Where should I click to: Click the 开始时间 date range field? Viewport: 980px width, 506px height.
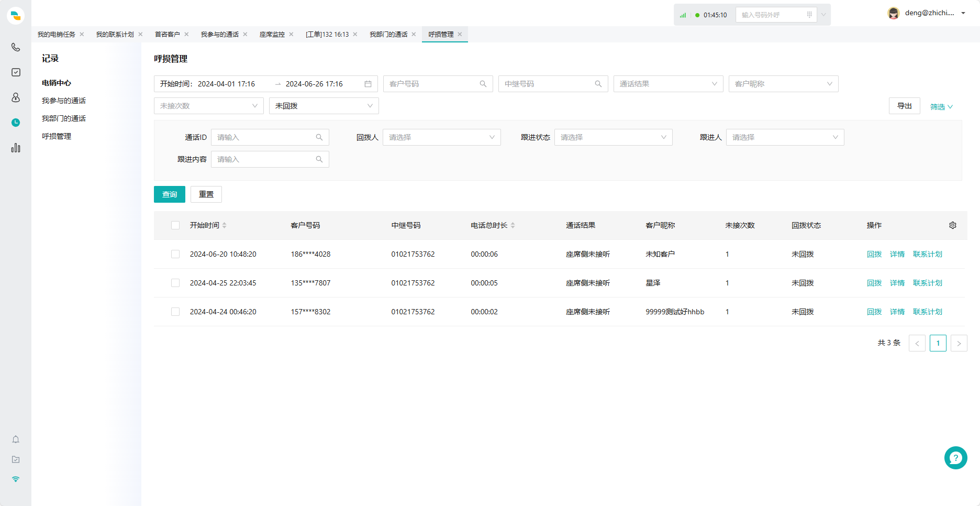coord(266,84)
